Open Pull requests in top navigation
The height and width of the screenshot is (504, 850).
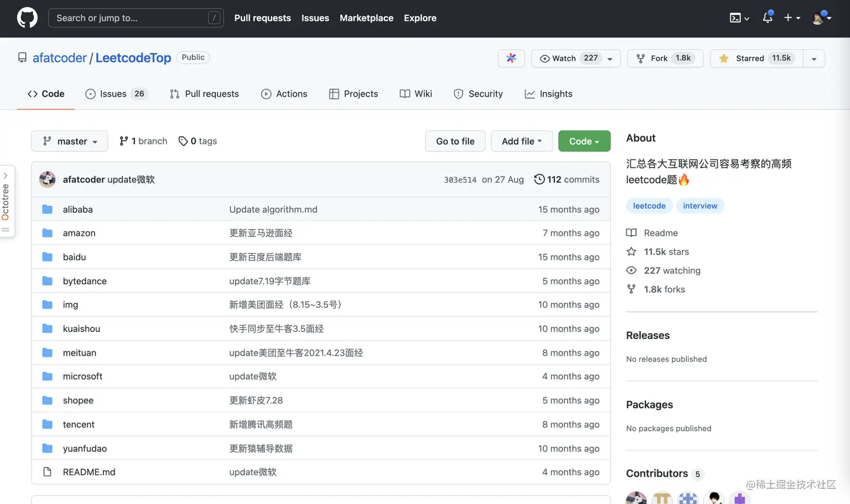263,18
